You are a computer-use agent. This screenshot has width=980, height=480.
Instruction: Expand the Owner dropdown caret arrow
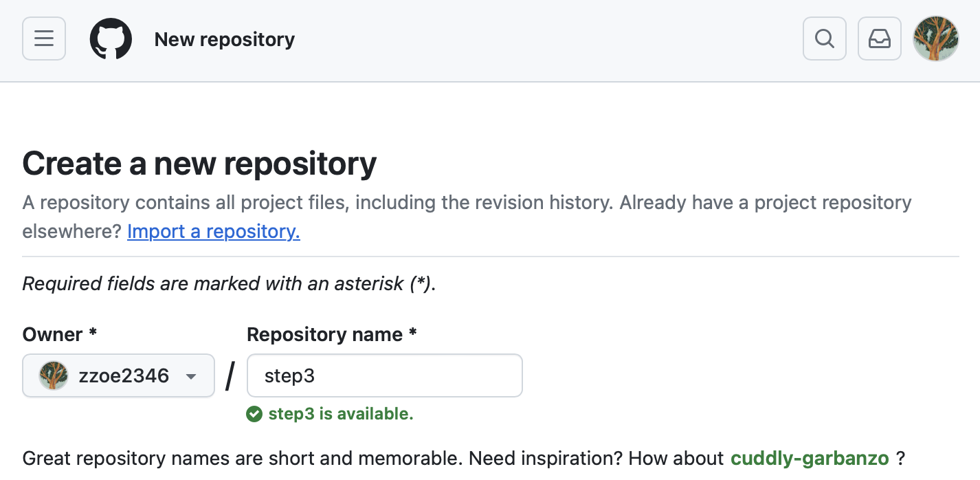[x=191, y=376]
